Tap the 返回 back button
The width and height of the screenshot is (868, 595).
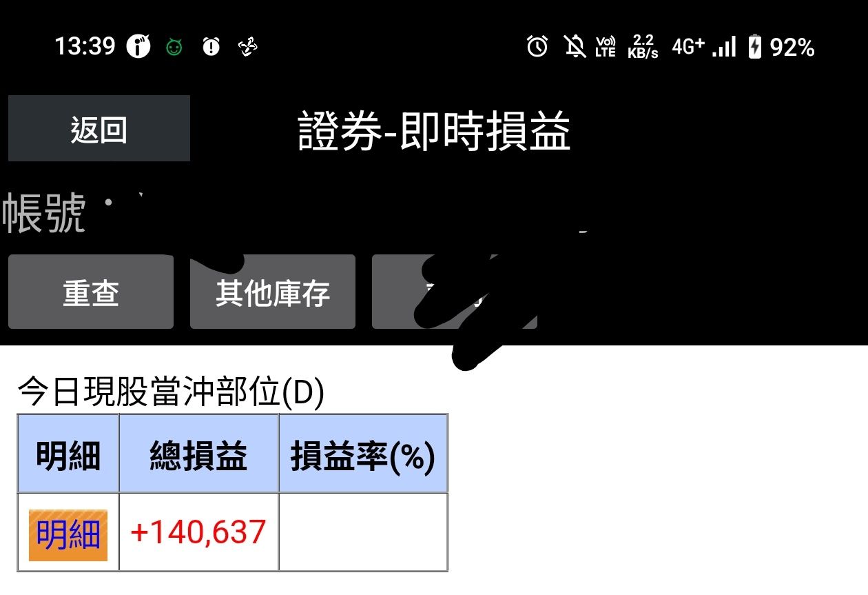point(99,128)
